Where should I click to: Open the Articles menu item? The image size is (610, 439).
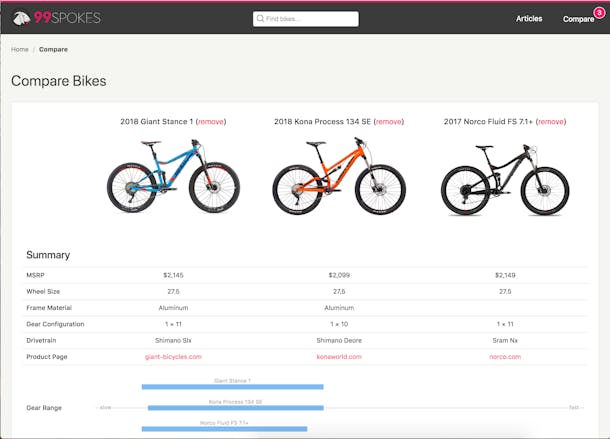tap(529, 19)
